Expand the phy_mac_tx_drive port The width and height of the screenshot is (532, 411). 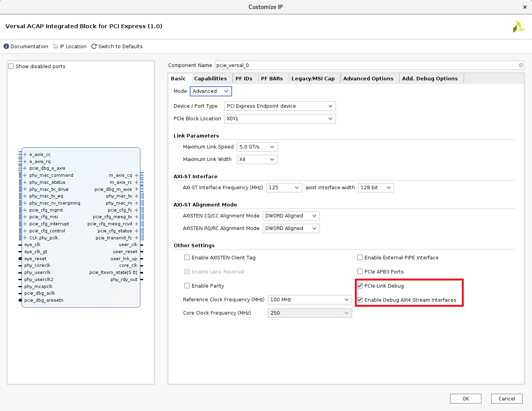[x=25, y=190]
